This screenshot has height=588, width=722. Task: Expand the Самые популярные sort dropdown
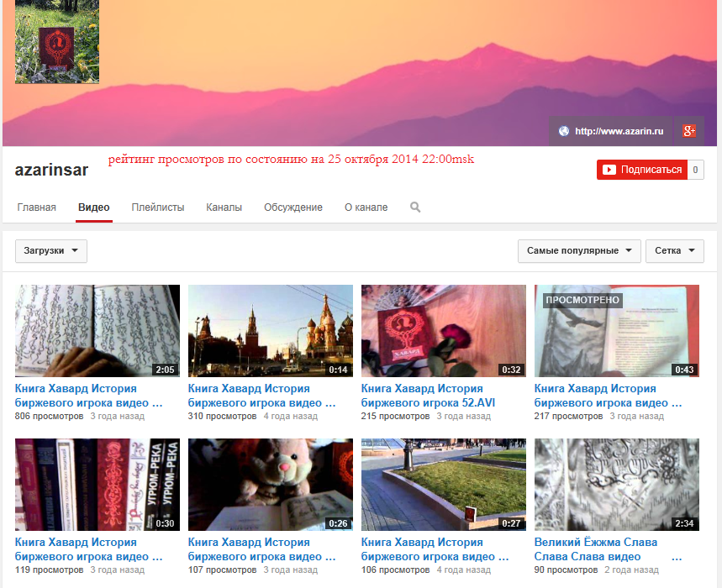[x=578, y=250]
